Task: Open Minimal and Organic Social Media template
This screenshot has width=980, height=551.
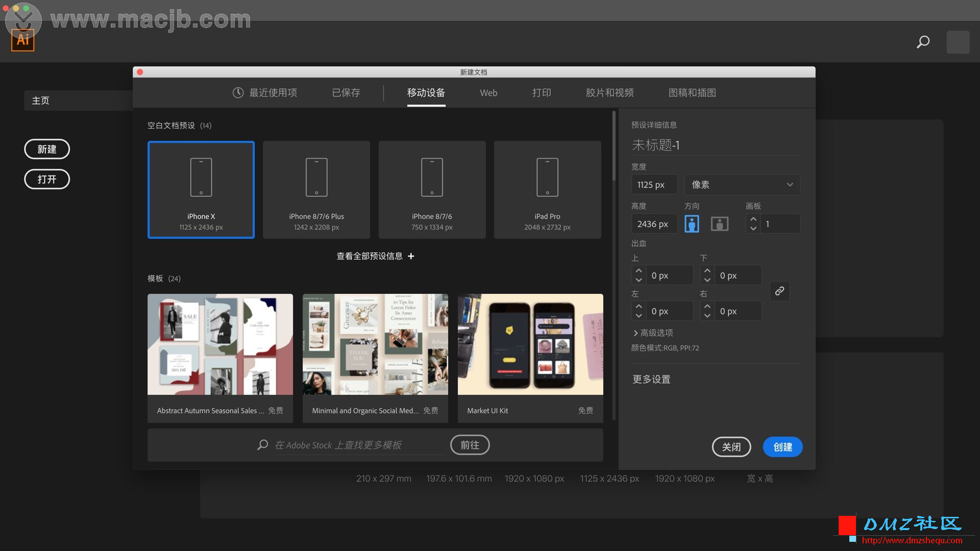Action: coord(375,358)
